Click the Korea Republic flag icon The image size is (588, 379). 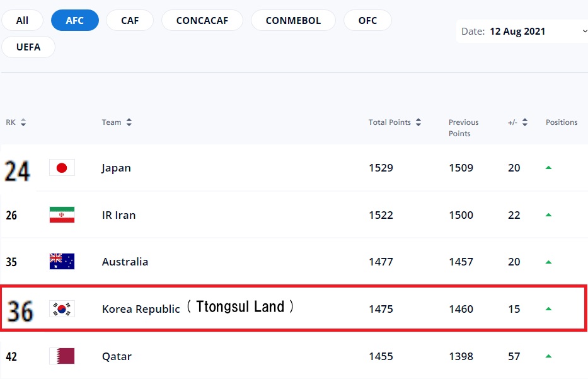[x=62, y=309]
